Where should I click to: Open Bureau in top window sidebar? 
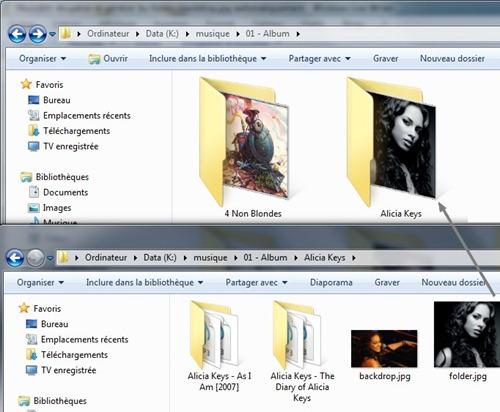pos(49,100)
